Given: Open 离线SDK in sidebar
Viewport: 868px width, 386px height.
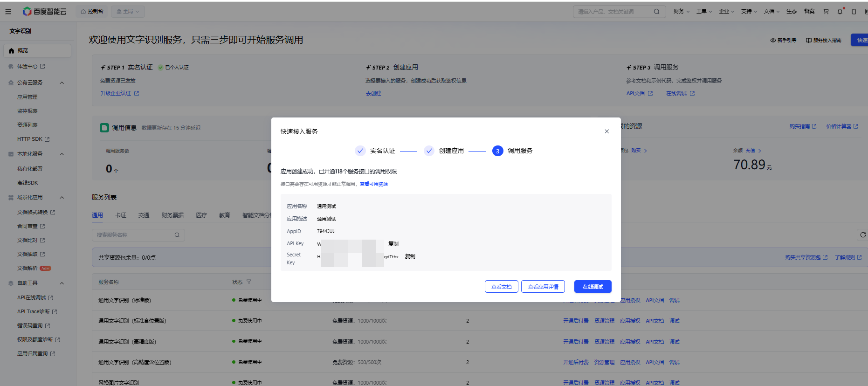Looking at the screenshot, I should (x=28, y=183).
